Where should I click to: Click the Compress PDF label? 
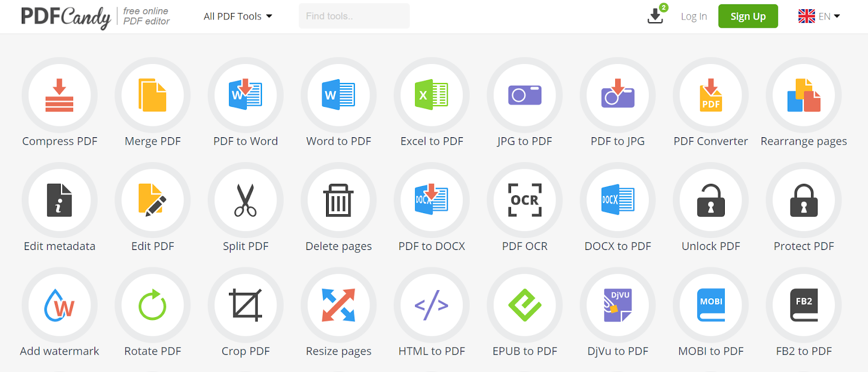click(60, 141)
